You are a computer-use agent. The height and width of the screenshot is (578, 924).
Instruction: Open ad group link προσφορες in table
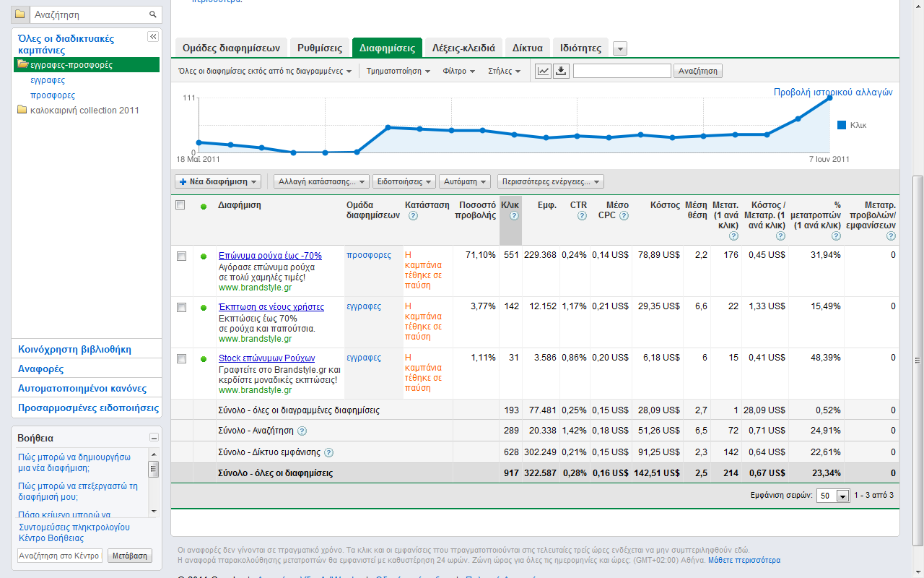(369, 255)
